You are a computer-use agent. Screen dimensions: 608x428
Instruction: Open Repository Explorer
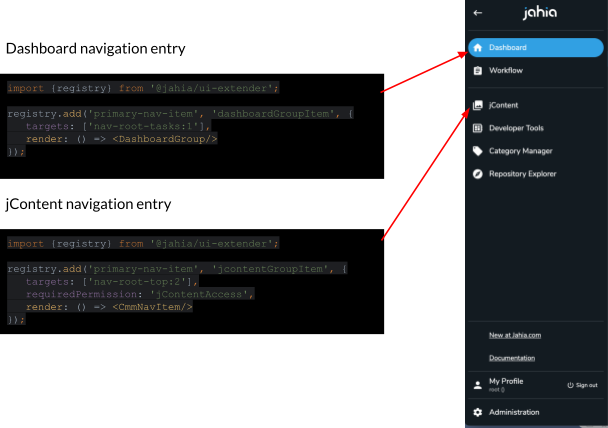click(536, 174)
